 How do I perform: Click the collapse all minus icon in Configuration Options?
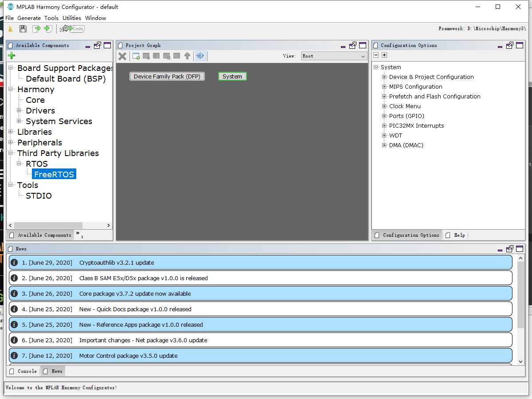(376, 55)
